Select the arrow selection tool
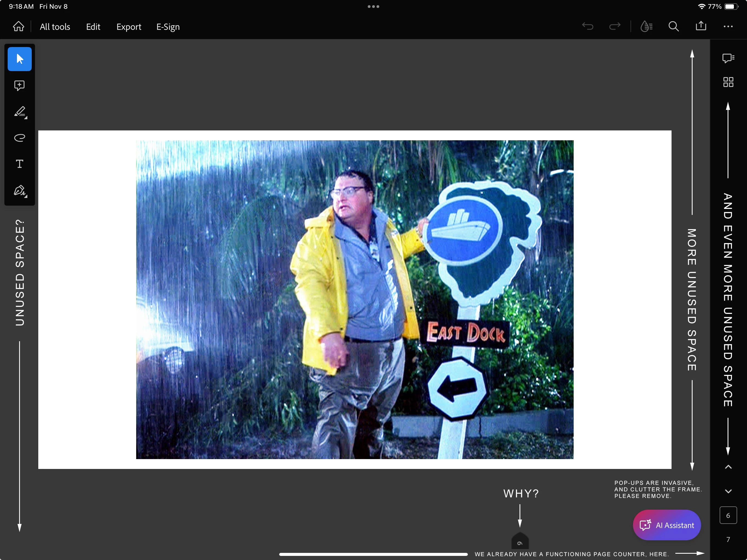The image size is (747, 560). 20,59
